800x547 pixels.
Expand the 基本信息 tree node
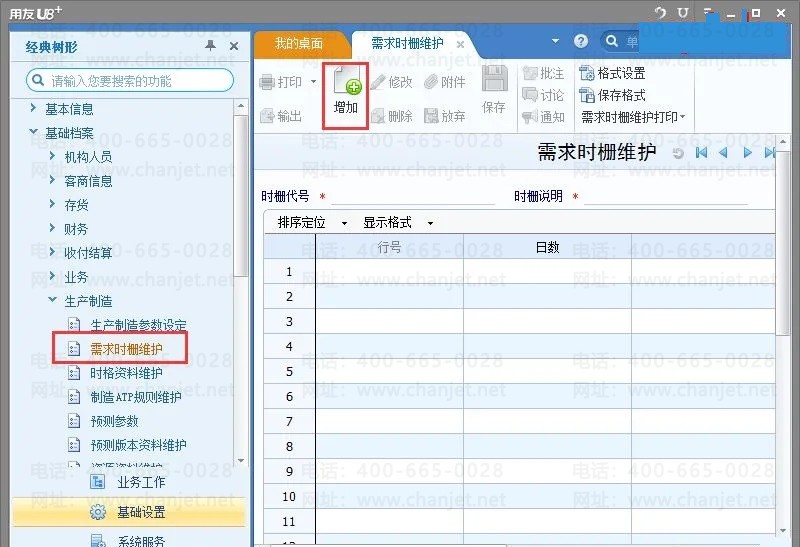point(33,108)
